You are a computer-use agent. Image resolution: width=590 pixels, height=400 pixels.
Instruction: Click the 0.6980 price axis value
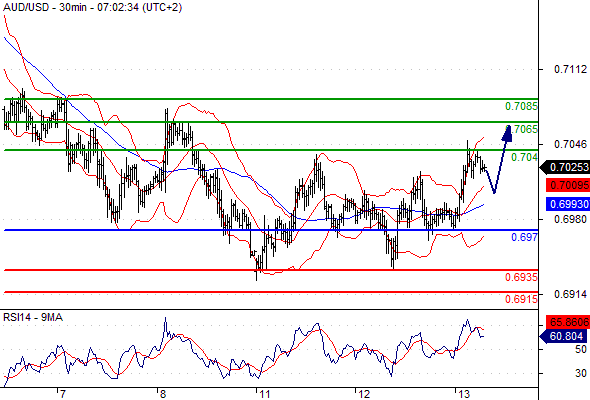(570, 219)
